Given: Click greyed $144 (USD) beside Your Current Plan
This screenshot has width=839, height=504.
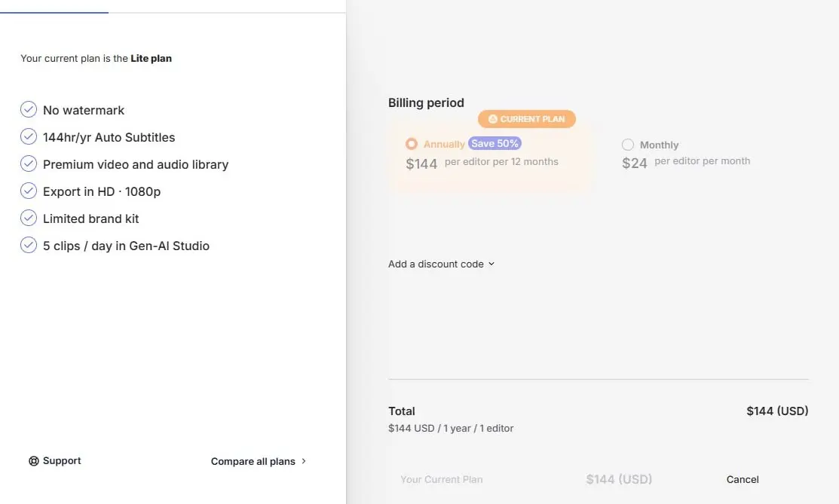Looking at the screenshot, I should pos(619,479).
